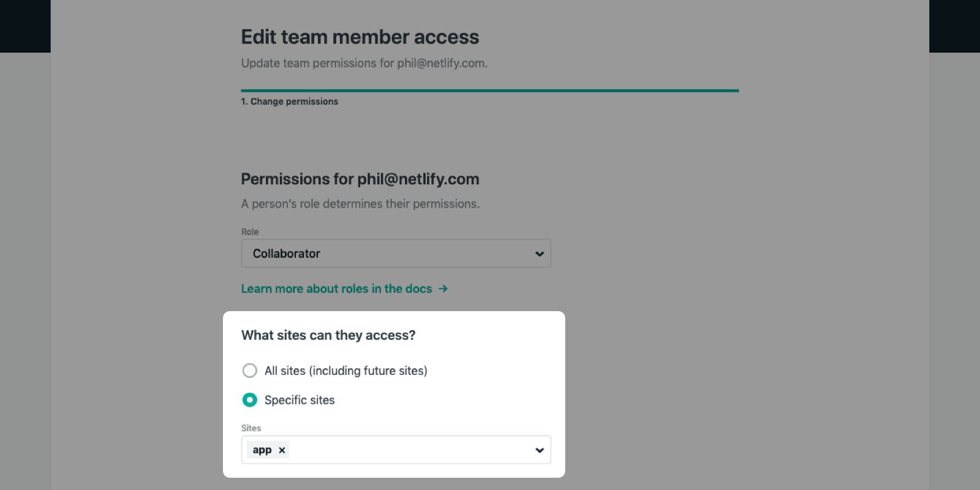This screenshot has width=980, height=490.
Task: Open "Learn more about roles in the docs" link
Action: click(x=336, y=288)
